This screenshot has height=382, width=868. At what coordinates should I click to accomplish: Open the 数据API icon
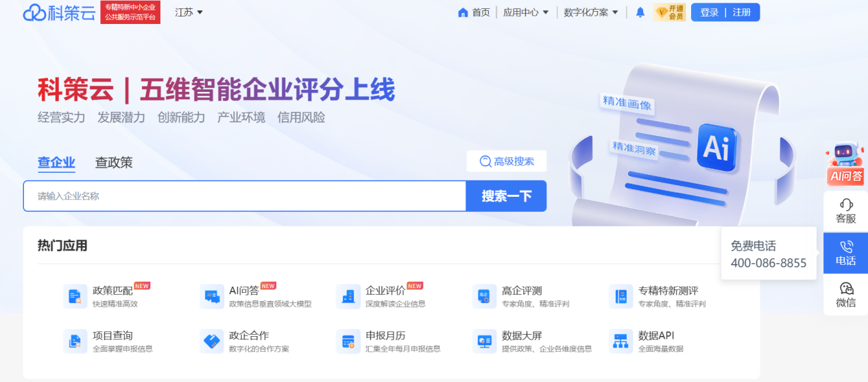pos(620,341)
